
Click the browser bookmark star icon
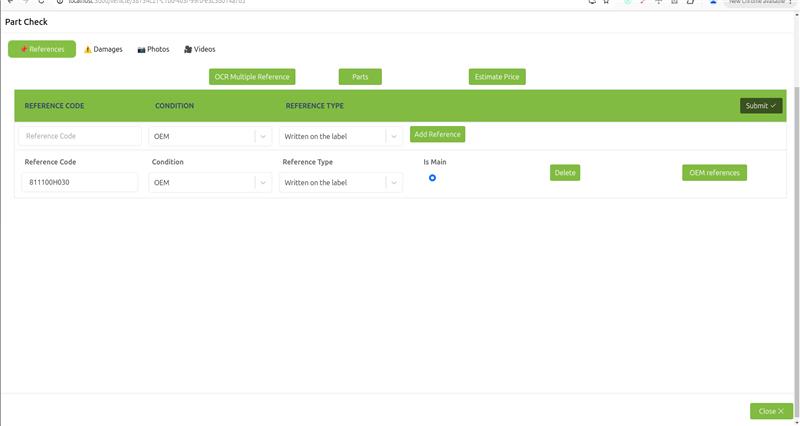(606, 2)
